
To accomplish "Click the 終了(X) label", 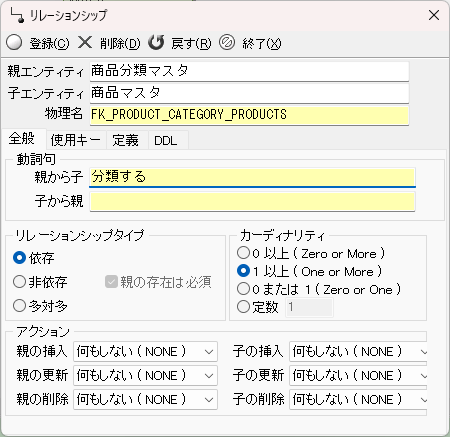I will point(262,43).
